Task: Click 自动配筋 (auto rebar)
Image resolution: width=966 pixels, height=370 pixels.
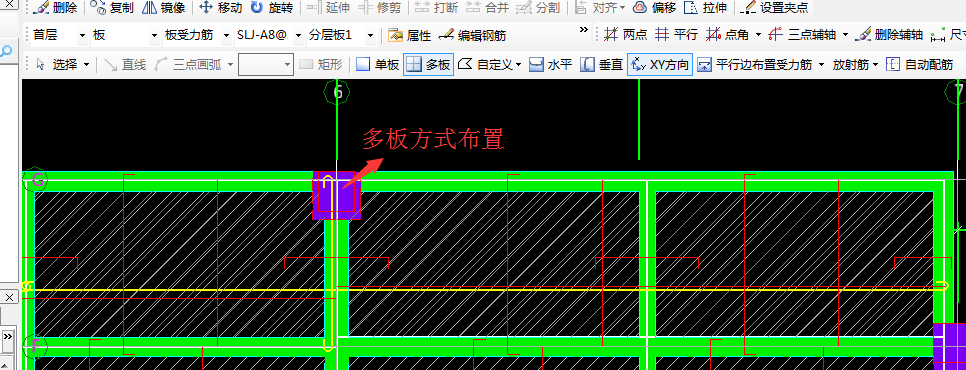Action: click(919, 64)
